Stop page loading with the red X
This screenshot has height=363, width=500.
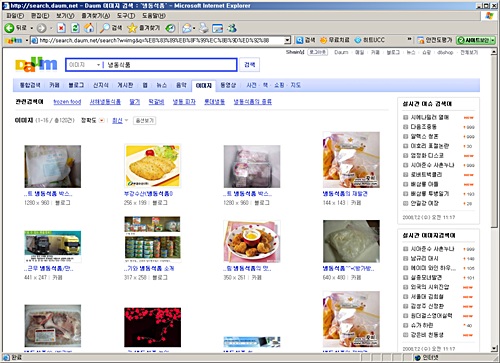pyautogui.click(x=61, y=28)
